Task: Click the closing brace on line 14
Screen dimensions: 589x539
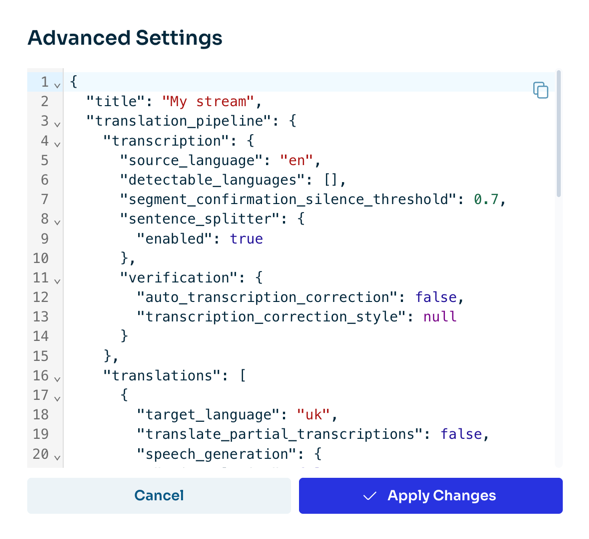Action: tap(124, 336)
